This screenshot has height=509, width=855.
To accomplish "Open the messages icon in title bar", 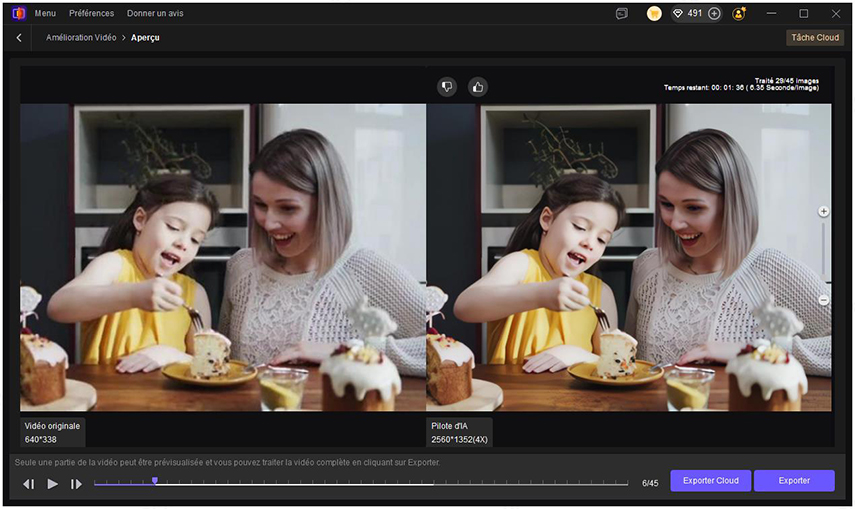I will point(622,14).
